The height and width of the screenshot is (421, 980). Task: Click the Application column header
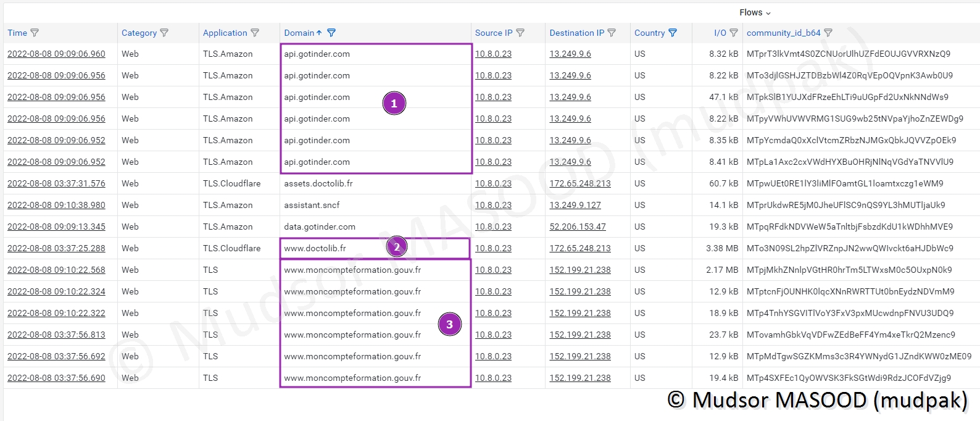tap(225, 33)
